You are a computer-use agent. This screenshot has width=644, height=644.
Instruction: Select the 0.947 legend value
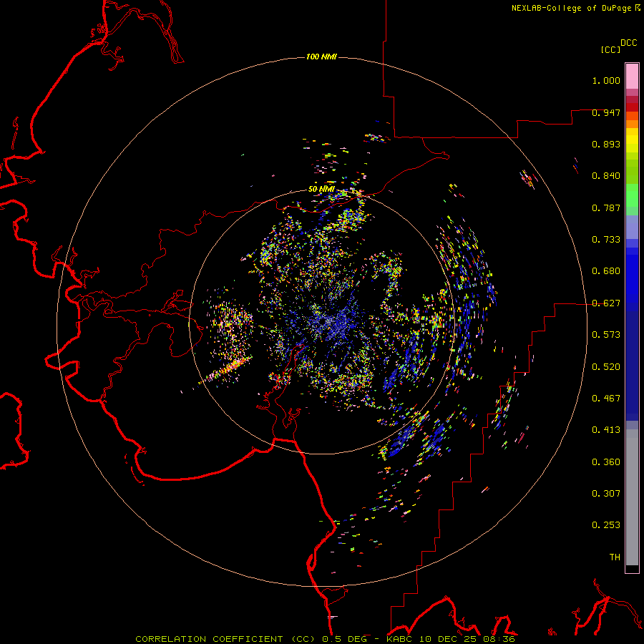coord(606,112)
